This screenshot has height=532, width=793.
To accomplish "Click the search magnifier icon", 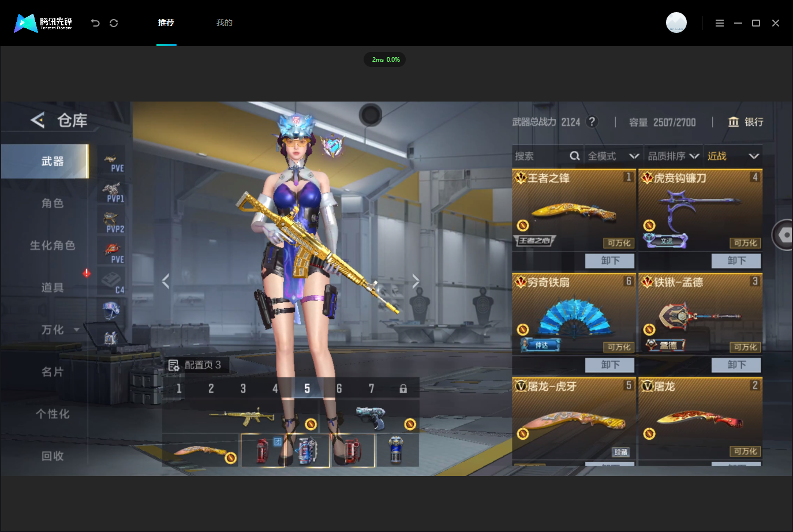I will (575, 156).
